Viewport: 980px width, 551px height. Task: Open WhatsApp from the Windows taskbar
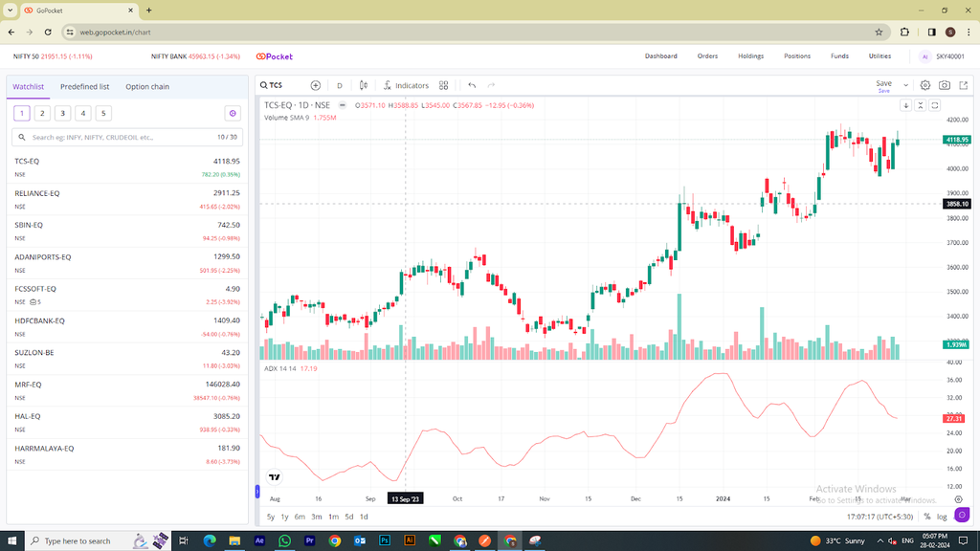click(284, 540)
